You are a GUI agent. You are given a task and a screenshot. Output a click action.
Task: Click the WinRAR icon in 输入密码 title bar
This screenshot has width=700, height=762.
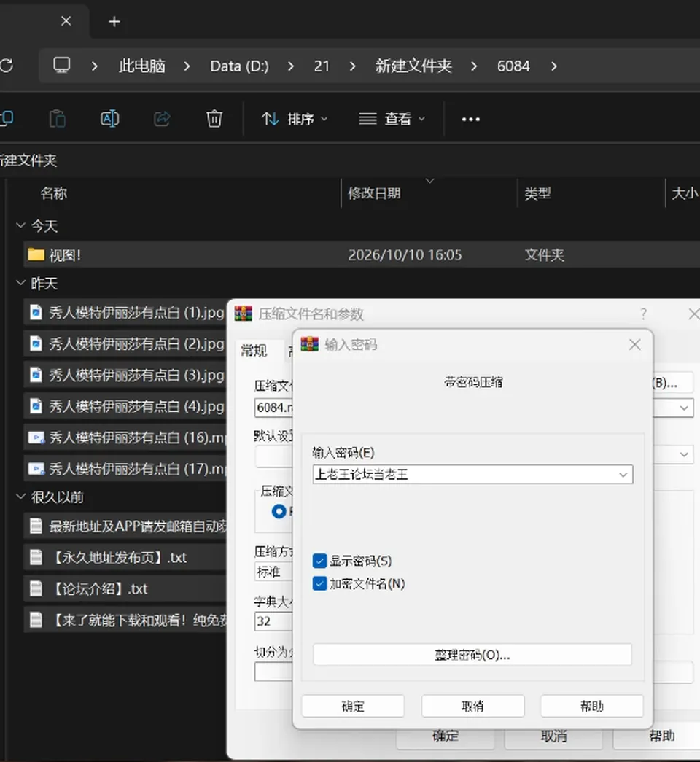click(x=310, y=344)
